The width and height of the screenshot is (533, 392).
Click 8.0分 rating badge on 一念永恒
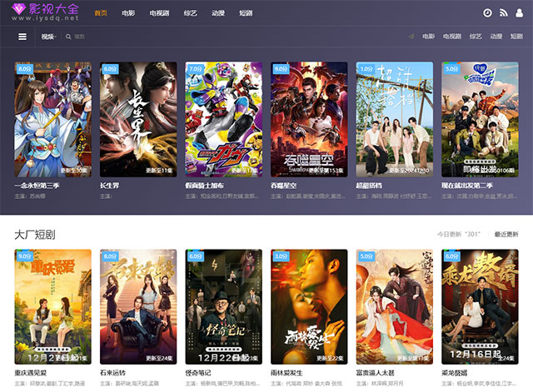[24, 69]
